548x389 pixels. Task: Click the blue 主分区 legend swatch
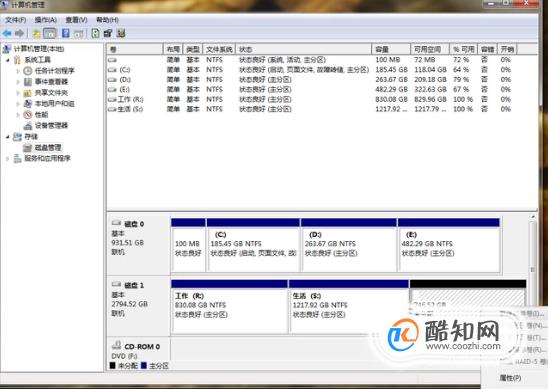144,366
